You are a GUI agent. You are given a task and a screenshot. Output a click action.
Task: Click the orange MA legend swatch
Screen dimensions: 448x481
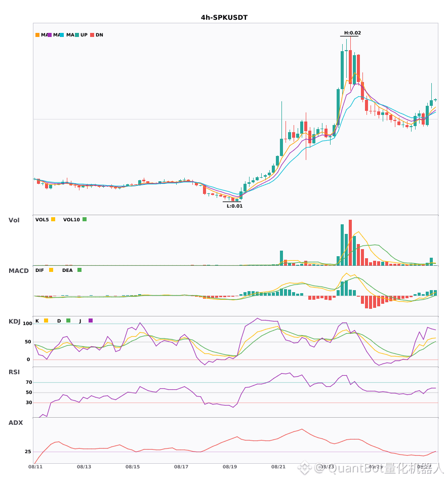[37, 35]
